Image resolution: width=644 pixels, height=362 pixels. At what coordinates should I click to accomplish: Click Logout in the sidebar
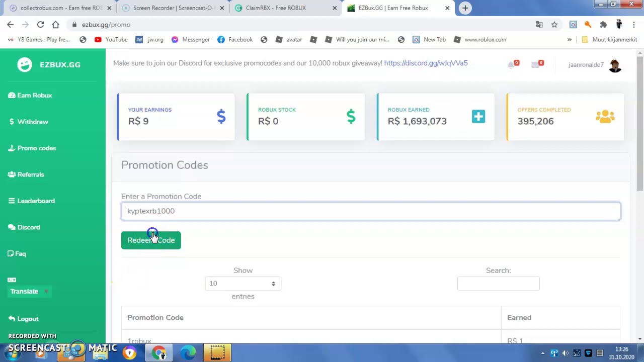[x=23, y=319]
